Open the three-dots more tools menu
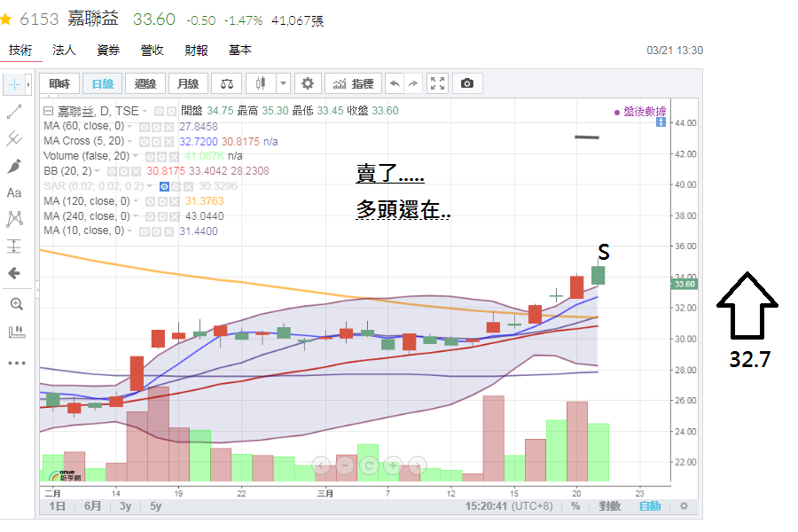Screen dimensions: 798x532 (16, 363)
